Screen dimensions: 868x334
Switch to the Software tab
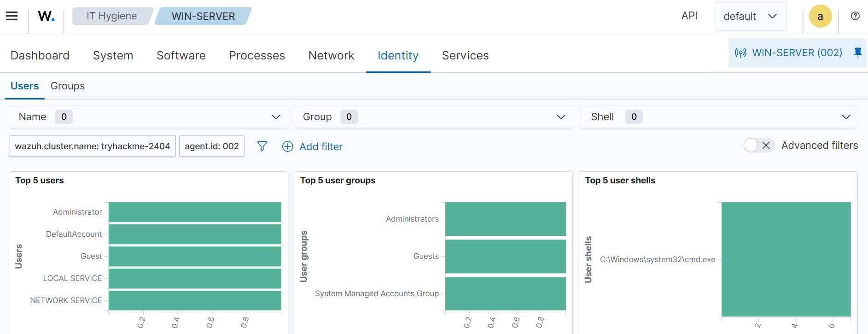181,55
